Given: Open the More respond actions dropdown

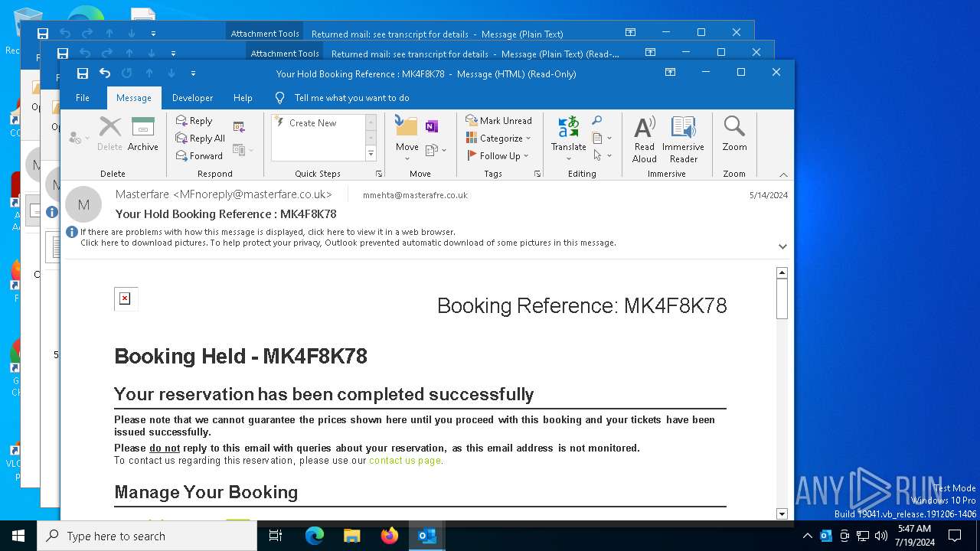Looking at the screenshot, I should [x=243, y=150].
